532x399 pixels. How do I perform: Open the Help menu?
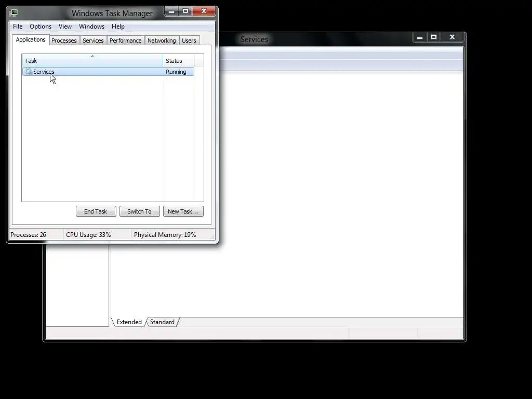click(118, 26)
